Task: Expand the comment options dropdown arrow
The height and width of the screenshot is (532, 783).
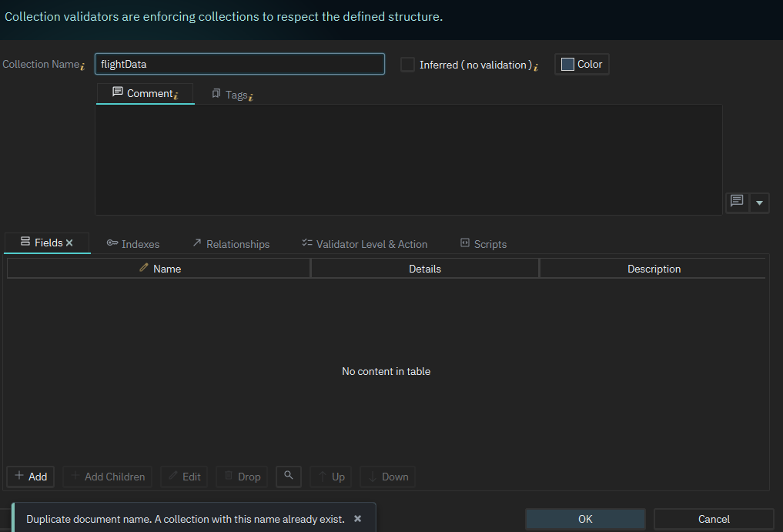Action: coord(759,202)
